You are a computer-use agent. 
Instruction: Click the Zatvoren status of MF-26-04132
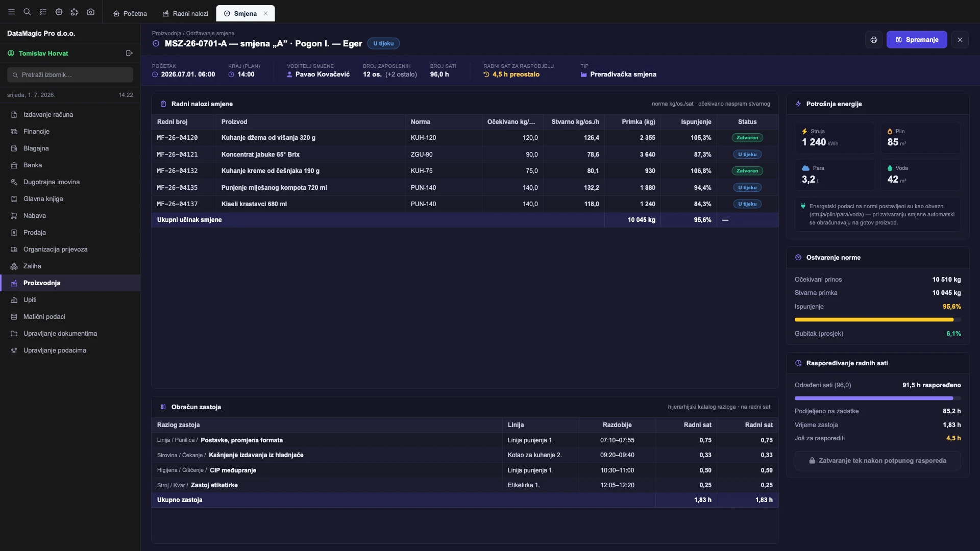(747, 171)
